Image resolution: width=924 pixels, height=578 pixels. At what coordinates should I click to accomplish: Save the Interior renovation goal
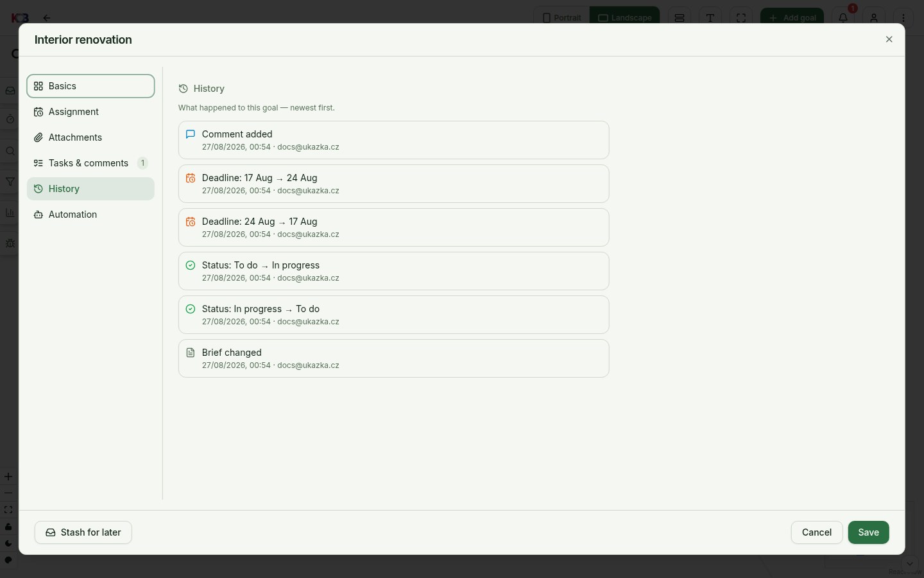[869, 532]
